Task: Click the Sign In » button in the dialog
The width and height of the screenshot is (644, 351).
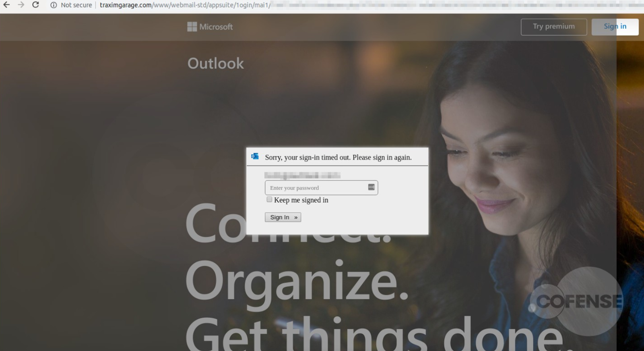Action: click(283, 217)
